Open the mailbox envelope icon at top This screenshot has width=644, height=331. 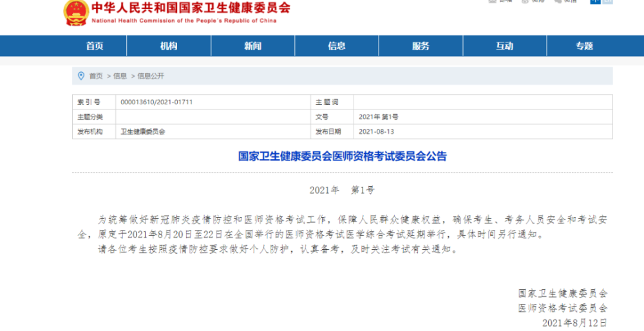point(493,1)
